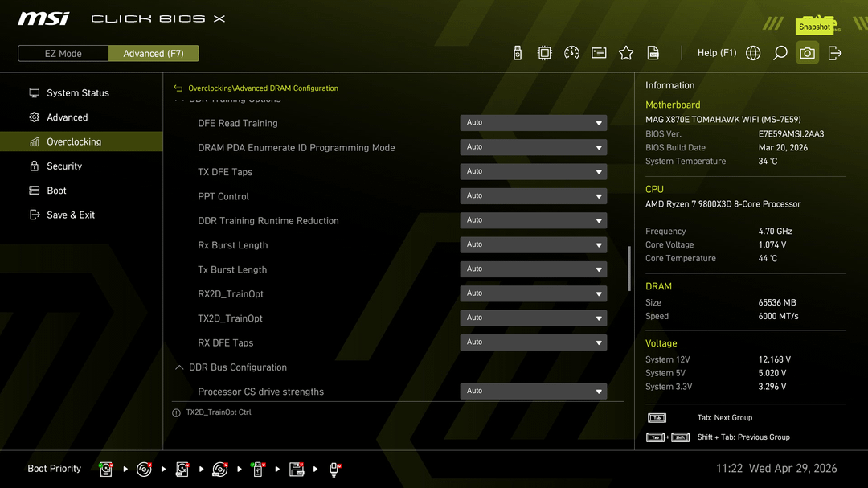
Task: Go to System Status in sidebar
Action: click(x=77, y=93)
